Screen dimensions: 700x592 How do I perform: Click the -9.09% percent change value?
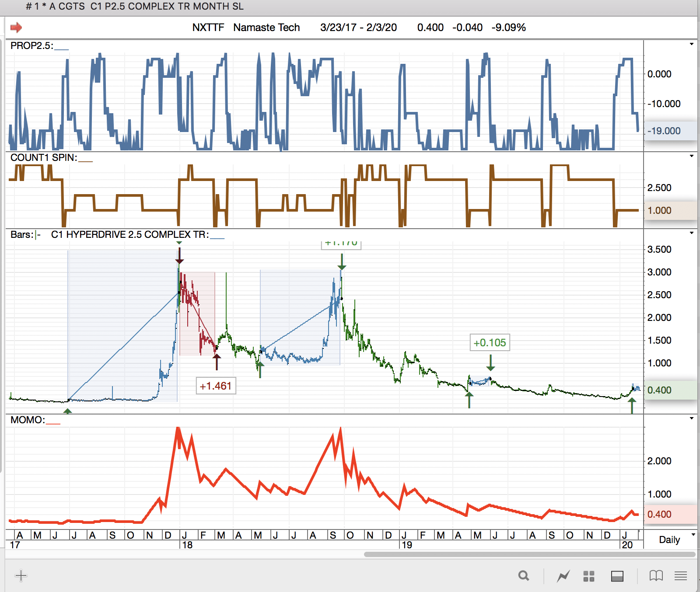coord(508,28)
